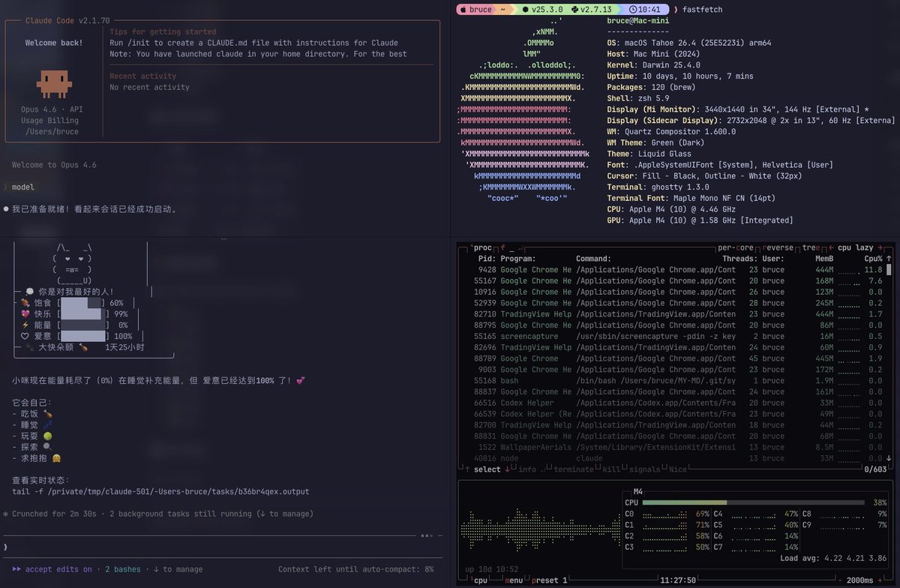Click the 2000ms update interval value
Viewport: 900px width, 588px height.
860,580
